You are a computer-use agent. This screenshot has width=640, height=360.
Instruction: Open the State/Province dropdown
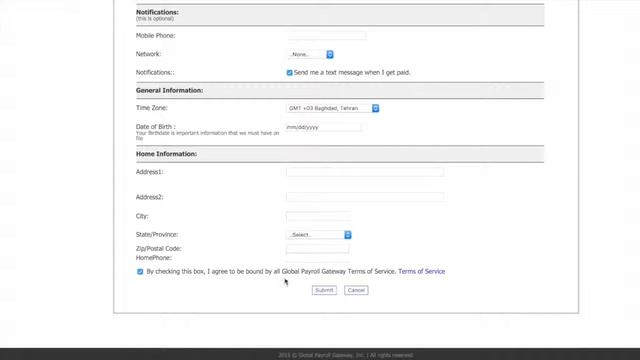(319, 235)
